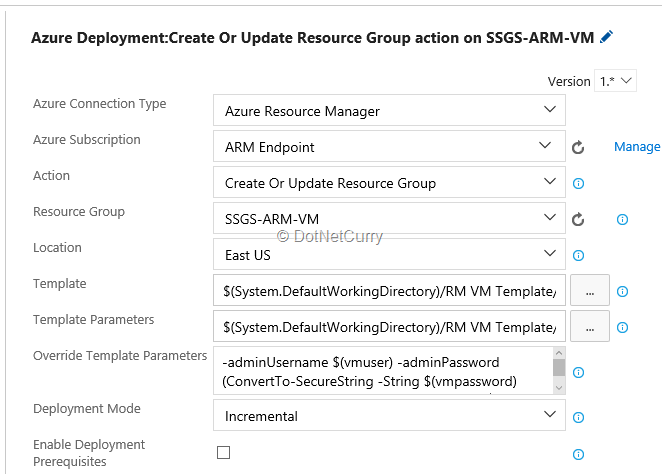The height and width of the screenshot is (474, 662).
Task: Show info for Override Template Parameters
Action: 578,372
